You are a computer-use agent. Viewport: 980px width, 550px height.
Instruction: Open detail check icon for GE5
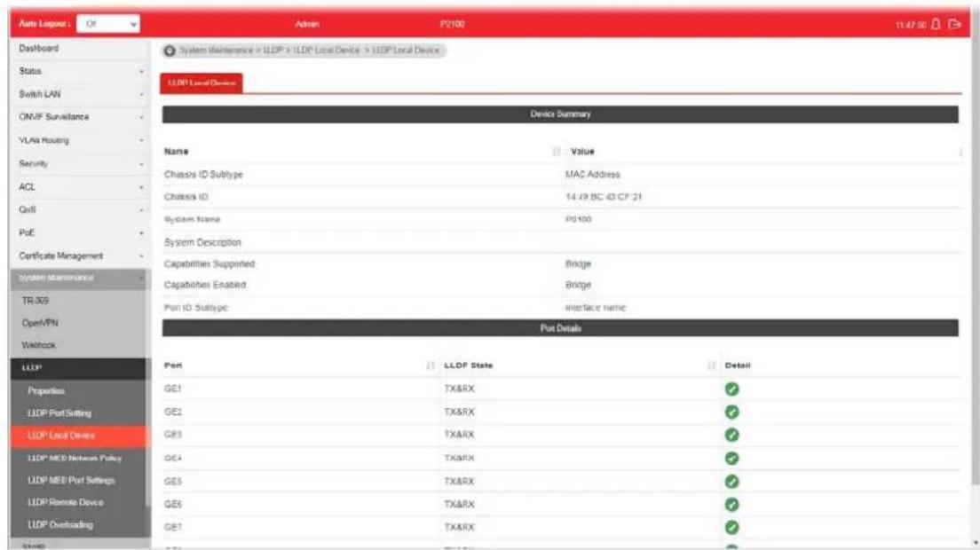coord(731,482)
